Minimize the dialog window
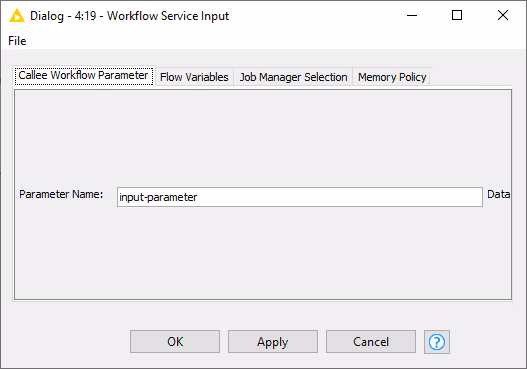 pyautogui.click(x=412, y=15)
